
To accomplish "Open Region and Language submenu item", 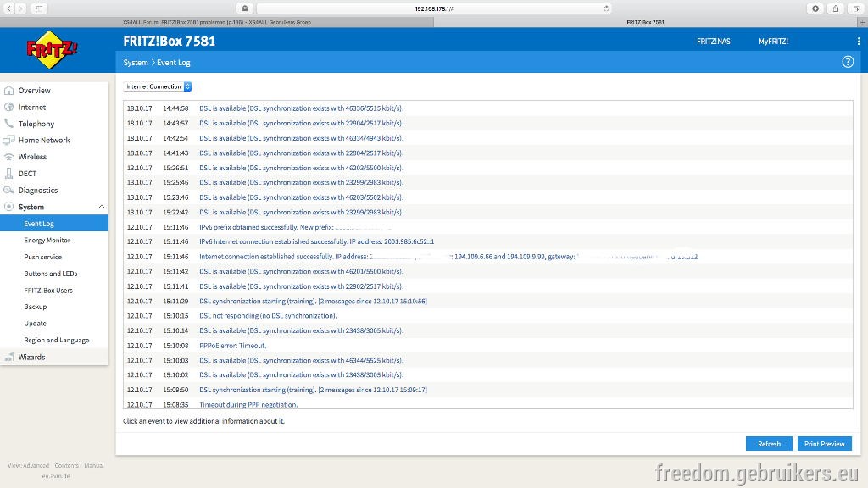I will coord(57,340).
